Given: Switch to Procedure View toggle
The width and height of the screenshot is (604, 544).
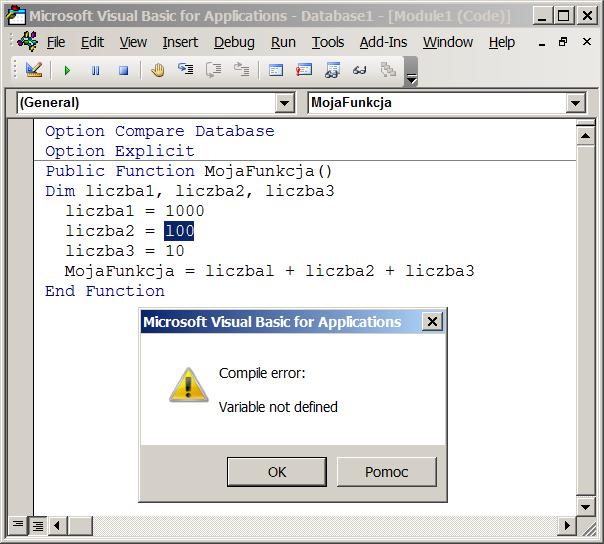Looking at the screenshot, I should 18,525.
